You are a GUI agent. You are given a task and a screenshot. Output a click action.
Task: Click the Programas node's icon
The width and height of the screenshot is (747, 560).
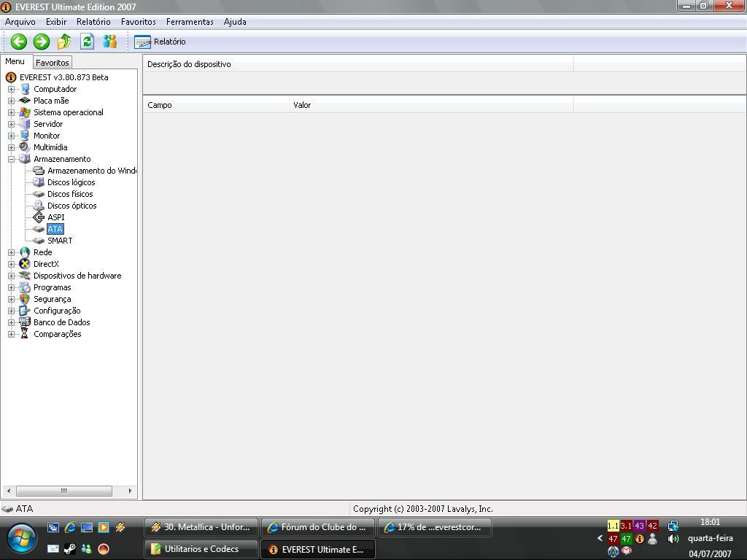pos(25,287)
